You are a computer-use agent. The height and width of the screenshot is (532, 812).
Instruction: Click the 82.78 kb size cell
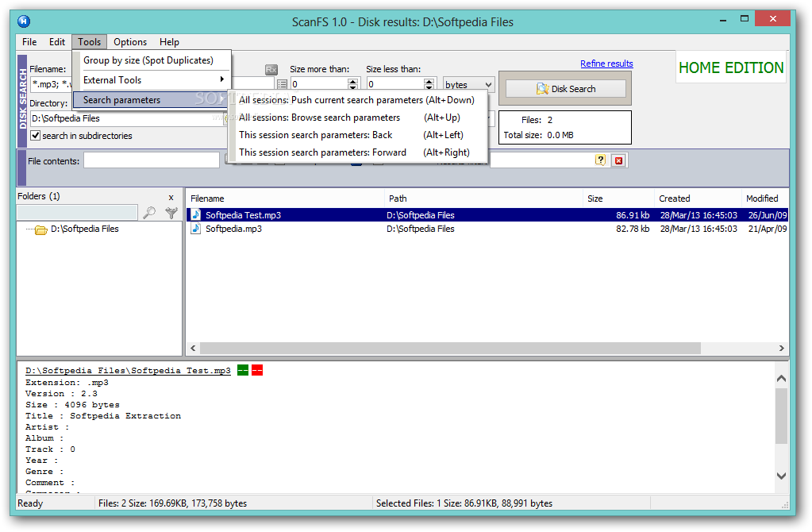pyautogui.click(x=633, y=229)
